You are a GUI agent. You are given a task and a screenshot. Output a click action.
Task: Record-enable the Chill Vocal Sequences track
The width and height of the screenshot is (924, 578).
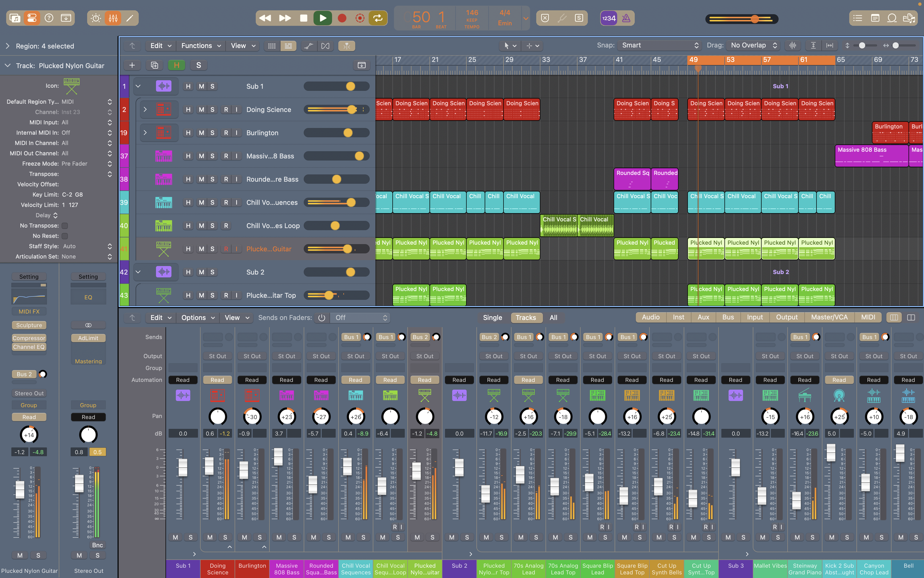click(x=226, y=203)
